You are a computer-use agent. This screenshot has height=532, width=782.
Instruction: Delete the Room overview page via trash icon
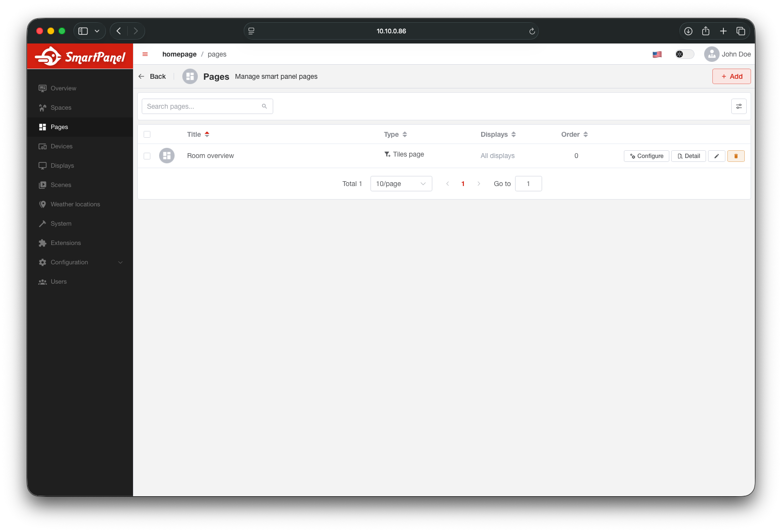point(736,156)
